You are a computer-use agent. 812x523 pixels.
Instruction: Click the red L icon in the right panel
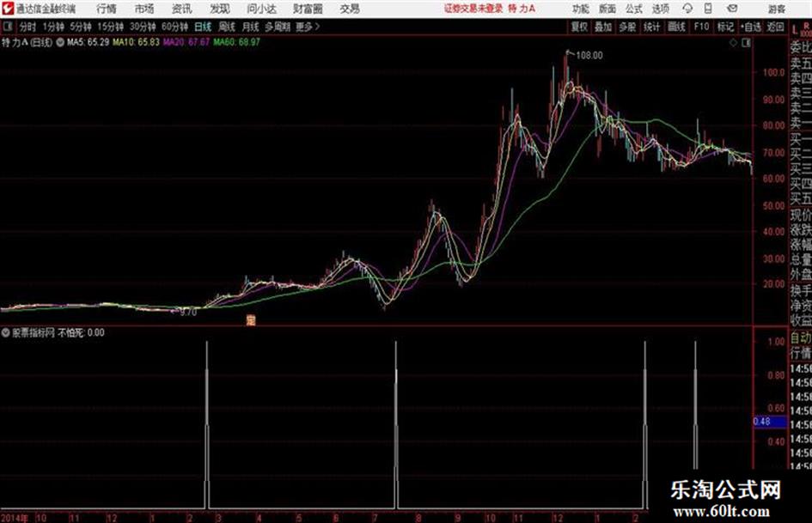pyautogui.click(x=795, y=29)
